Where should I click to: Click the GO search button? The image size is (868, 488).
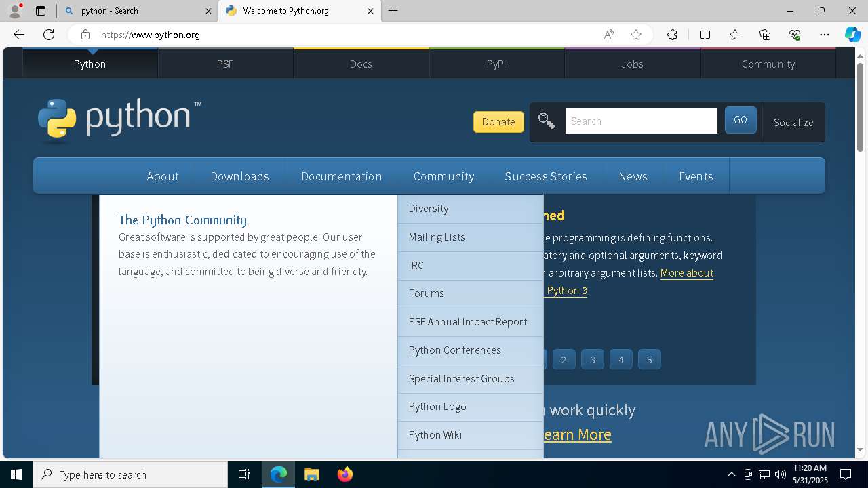(741, 120)
